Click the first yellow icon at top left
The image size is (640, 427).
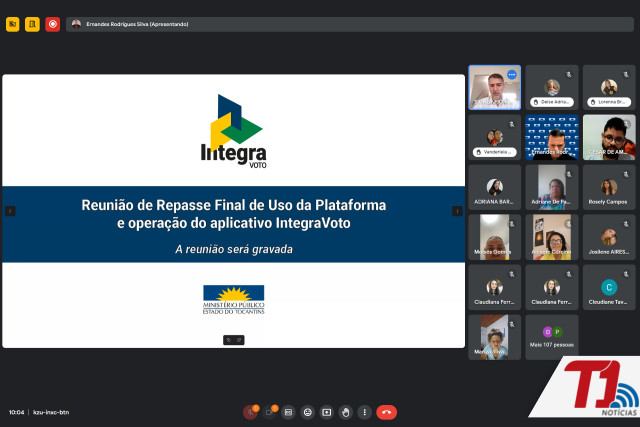[13, 24]
